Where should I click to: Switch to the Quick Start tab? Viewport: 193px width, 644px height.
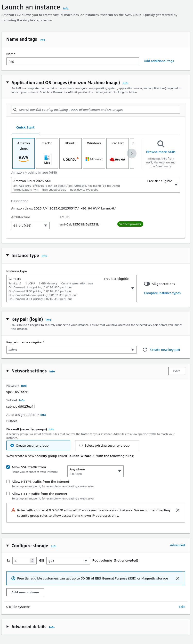[25, 127]
